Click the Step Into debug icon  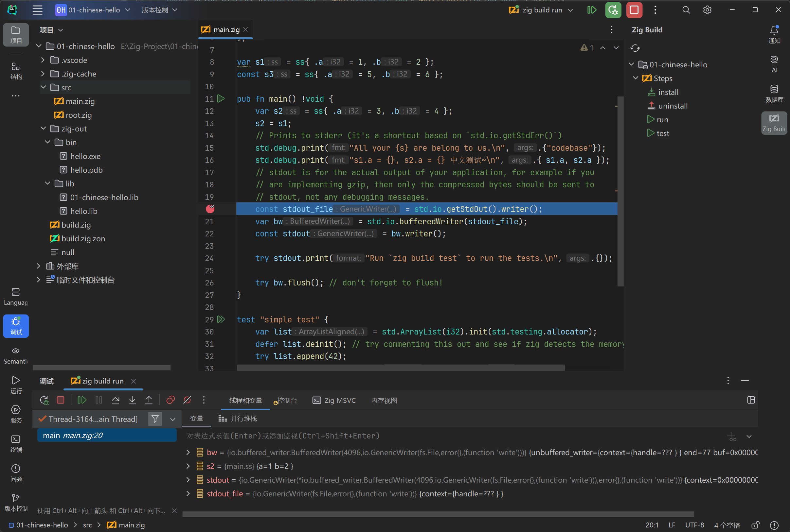(x=132, y=400)
